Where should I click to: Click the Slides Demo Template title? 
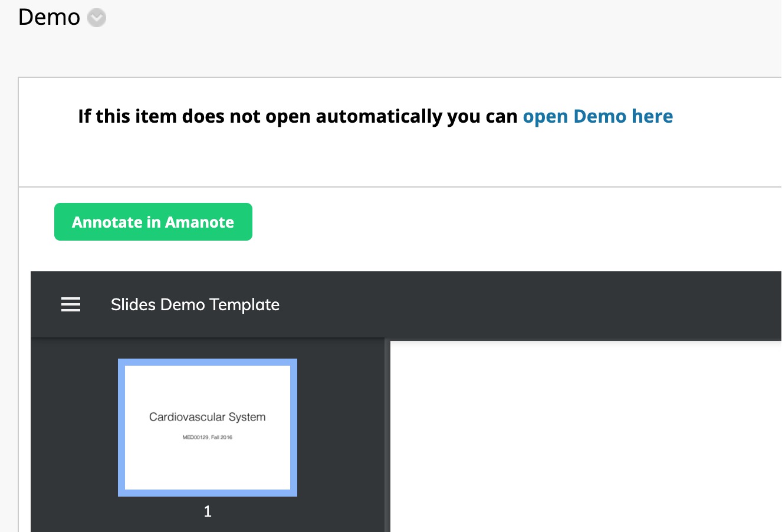(195, 304)
